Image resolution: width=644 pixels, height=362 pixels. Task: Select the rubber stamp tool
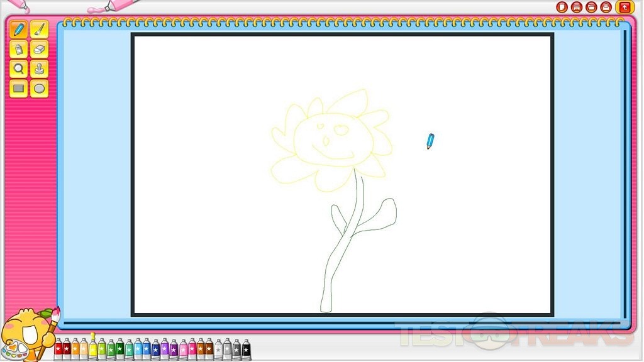coord(39,69)
